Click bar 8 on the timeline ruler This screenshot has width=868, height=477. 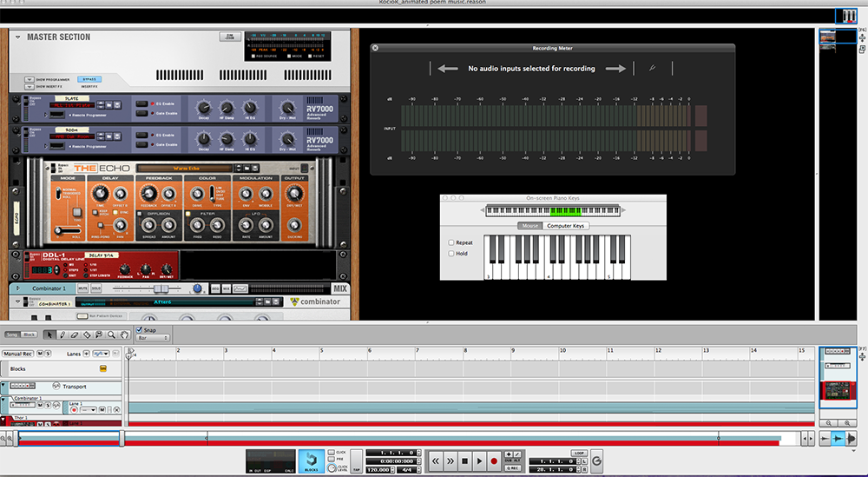coord(465,350)
